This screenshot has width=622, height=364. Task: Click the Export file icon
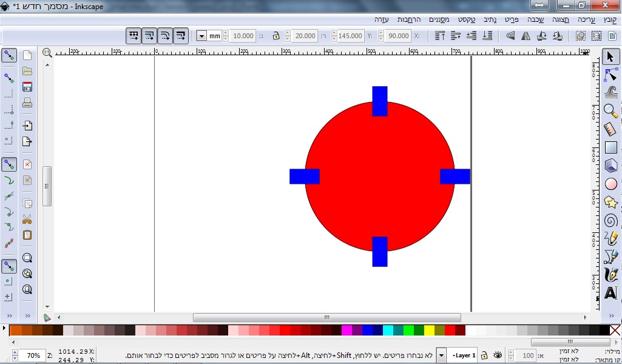tap(27, 141)
